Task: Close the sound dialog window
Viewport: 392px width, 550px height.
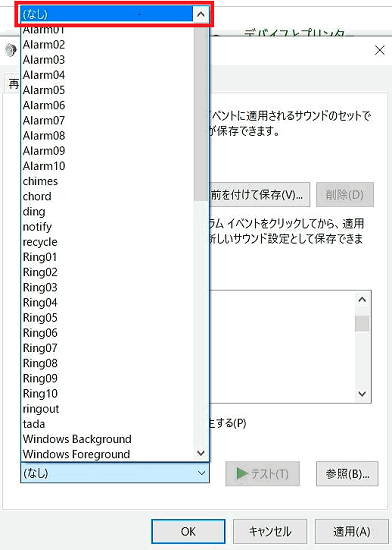Action: 380,50
